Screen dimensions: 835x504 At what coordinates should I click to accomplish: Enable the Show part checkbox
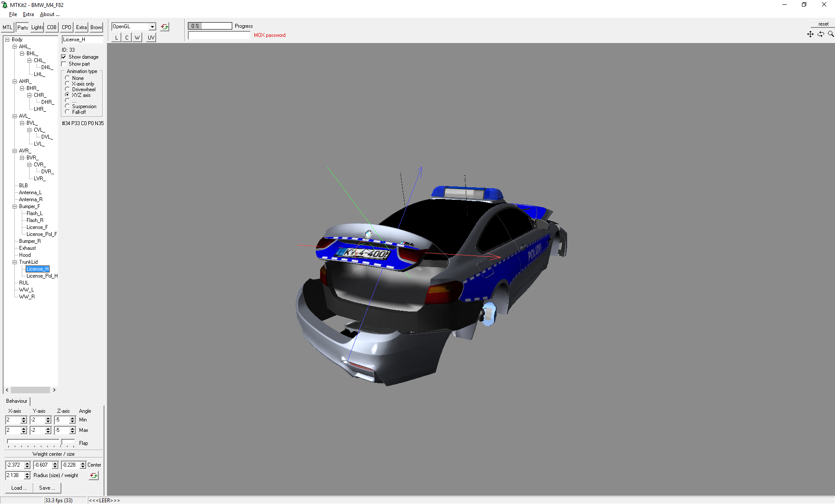(x=64, y=64)
